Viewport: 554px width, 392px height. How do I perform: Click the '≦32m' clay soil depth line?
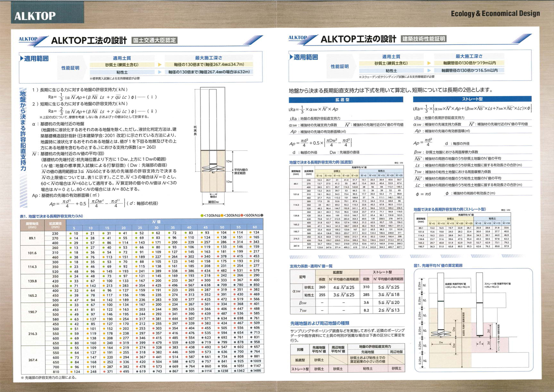tap(209, 72)
